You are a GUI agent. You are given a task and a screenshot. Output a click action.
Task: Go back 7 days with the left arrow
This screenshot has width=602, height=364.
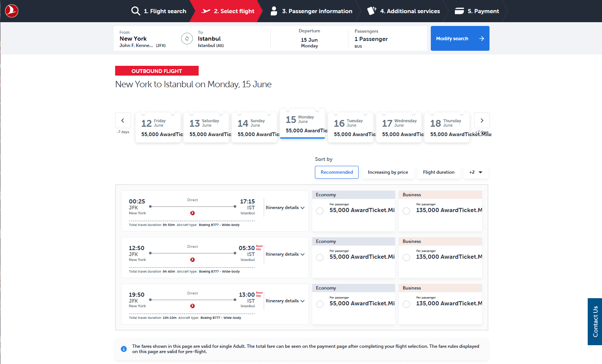(x=123, y=120)
